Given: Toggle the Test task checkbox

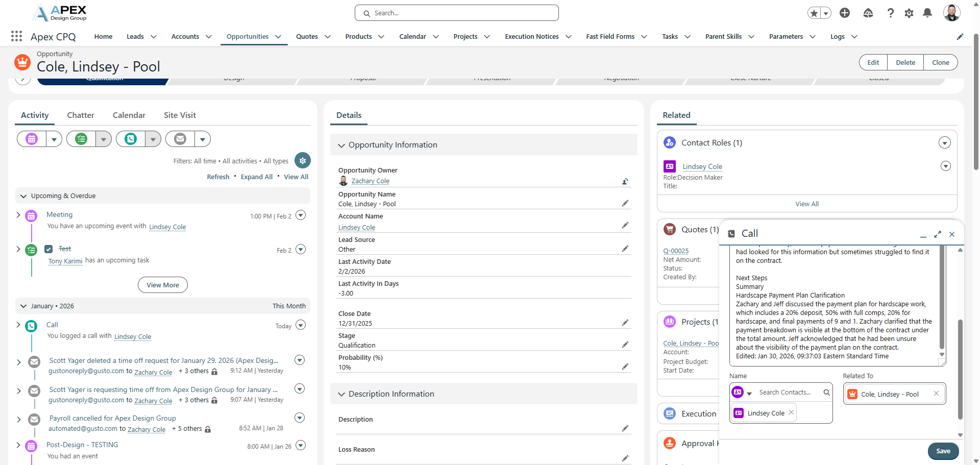Looking at the screenshot, I should [48, 249].
